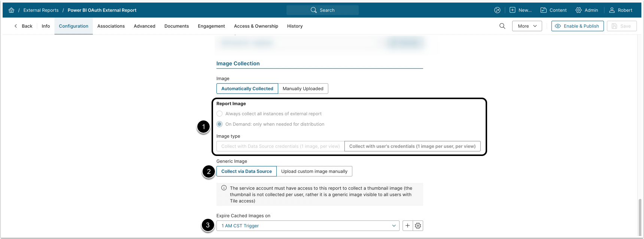Click the magnifier search icon in editor toolbar
The width and height of the screenshot is (644, 239).
[x=502, y=26]
